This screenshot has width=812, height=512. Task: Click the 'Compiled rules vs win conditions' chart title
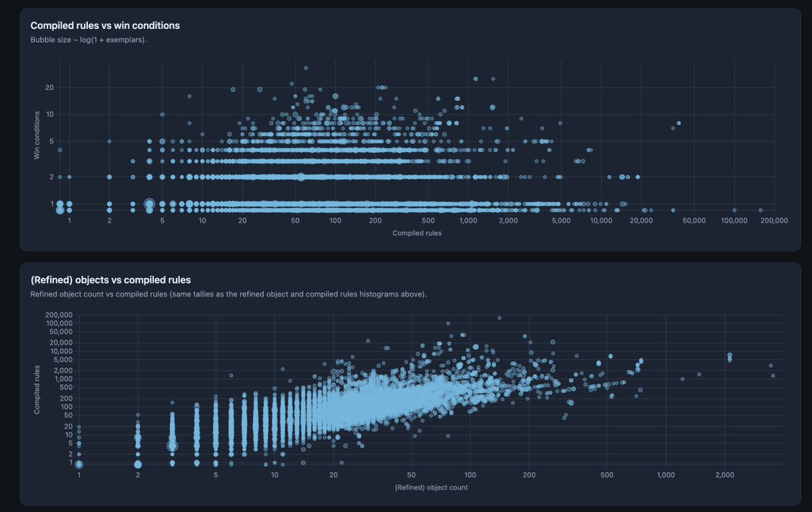coord(105,26)
